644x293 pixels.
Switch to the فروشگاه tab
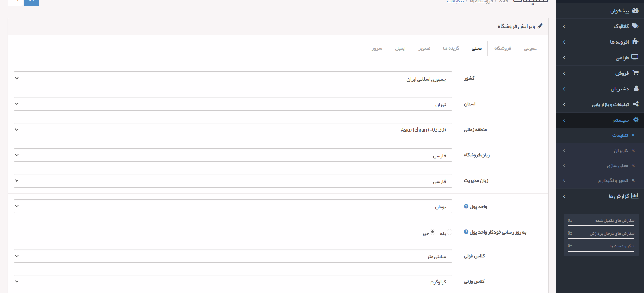tap(503, 48)
